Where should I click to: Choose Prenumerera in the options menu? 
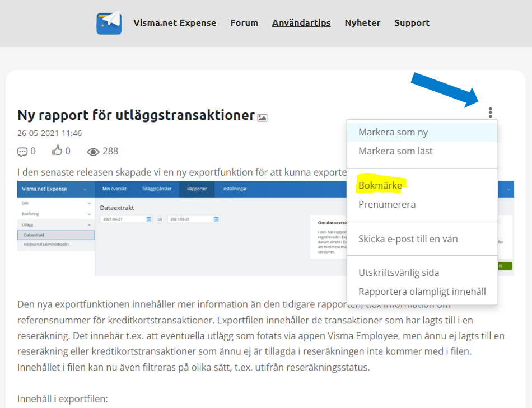tap(422, 204)
